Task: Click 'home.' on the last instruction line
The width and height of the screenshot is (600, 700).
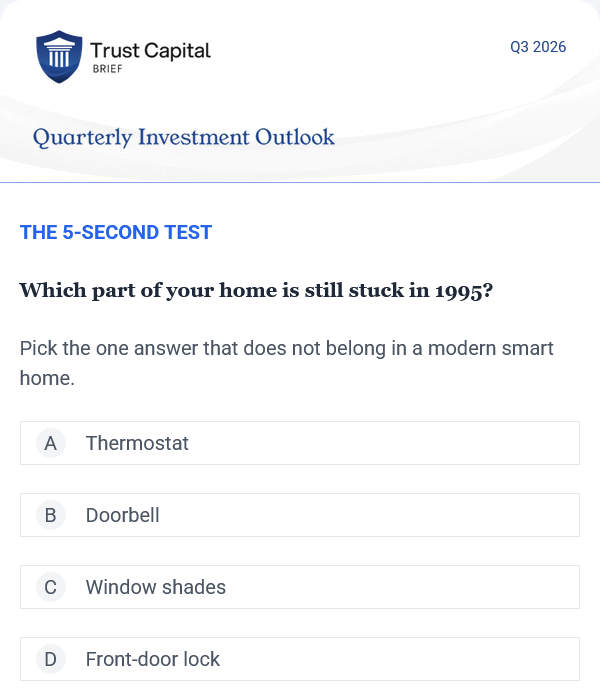Action: 47,378
